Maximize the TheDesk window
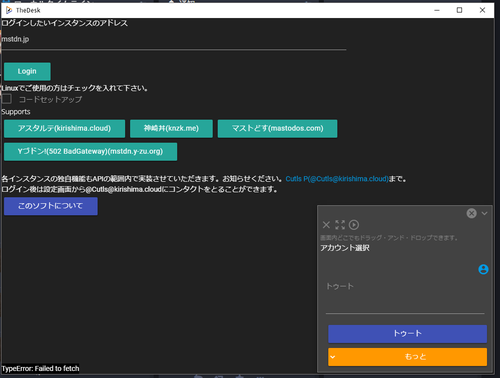 459,10
